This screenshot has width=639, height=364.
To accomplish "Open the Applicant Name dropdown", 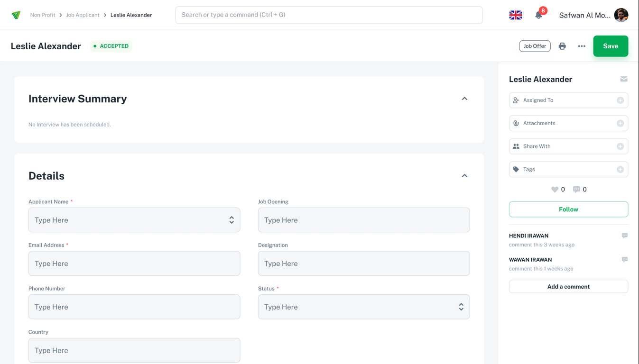I will click(x=134, y=220).
